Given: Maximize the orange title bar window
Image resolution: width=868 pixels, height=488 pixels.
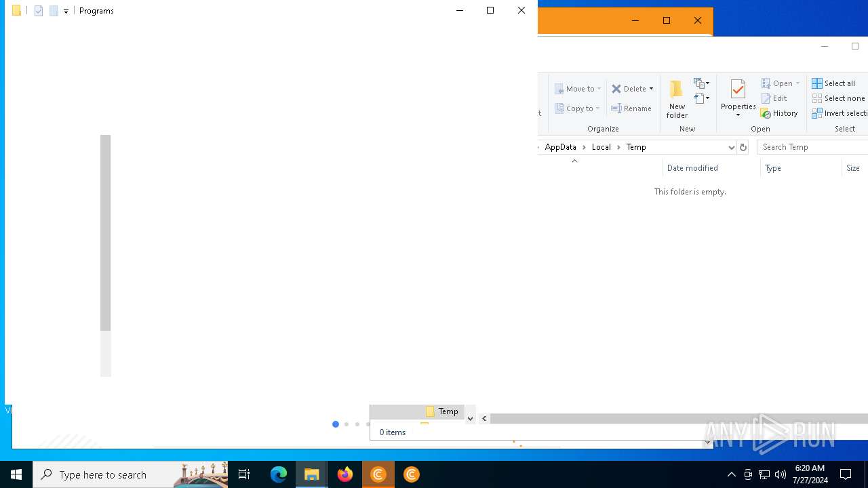Looking at the screenshot, I should (x=667, y=20).
